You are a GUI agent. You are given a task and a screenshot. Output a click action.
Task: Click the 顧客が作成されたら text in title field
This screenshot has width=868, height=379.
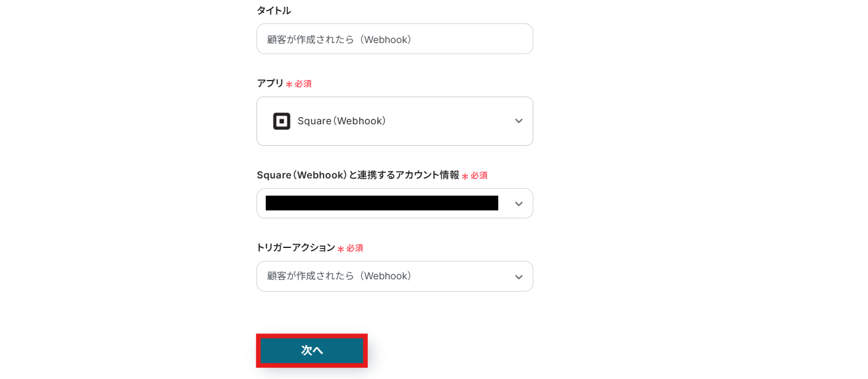click(311, 39)
